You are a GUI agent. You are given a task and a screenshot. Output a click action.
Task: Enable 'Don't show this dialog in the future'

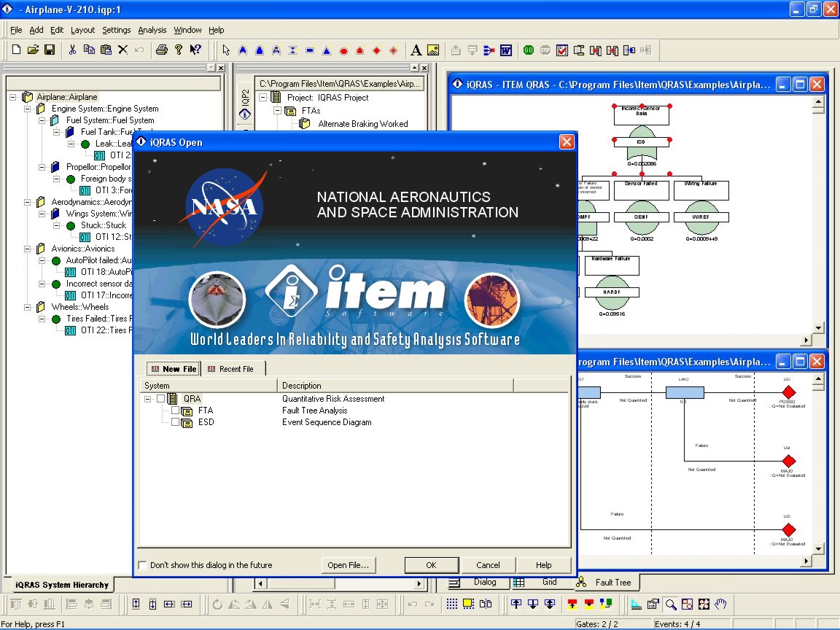pyautogui.click(x=142, y=565)
